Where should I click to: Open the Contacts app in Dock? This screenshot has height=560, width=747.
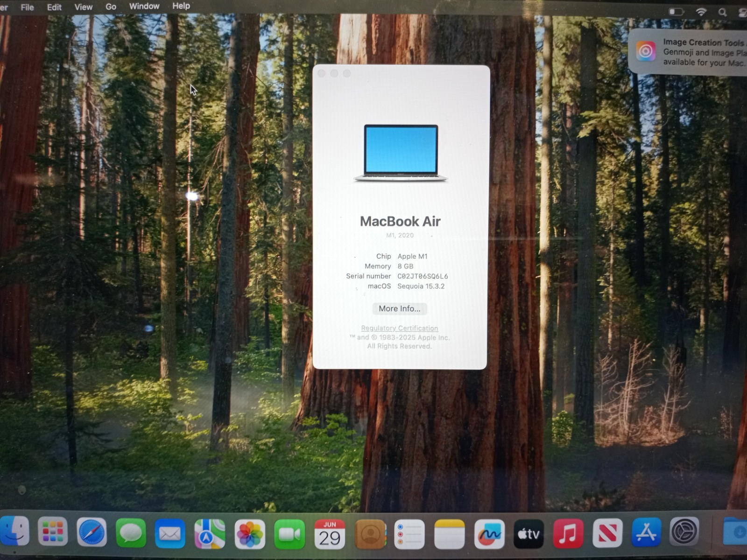click(371, 534)
